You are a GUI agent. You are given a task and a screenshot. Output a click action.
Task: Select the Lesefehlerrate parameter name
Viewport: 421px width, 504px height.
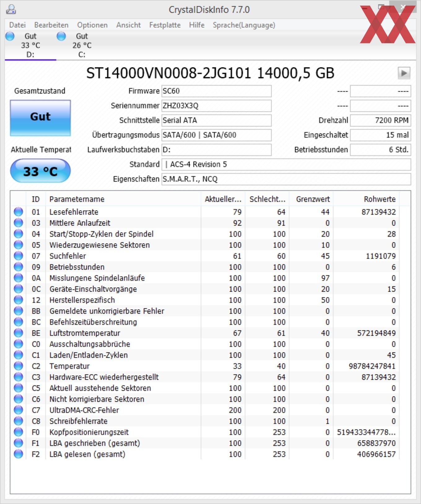point(74,212)
